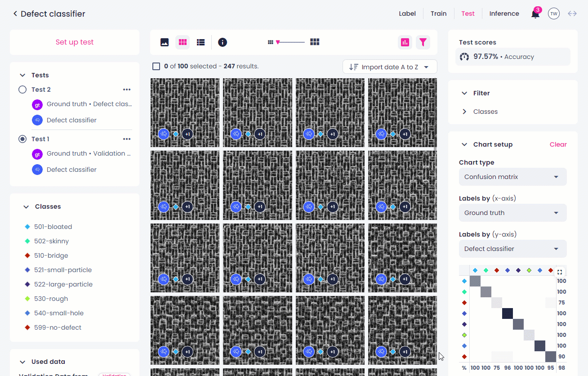The image size is (588, 376).
Task: Click the accuracy gauge icon
Action: tap(464, 57)
